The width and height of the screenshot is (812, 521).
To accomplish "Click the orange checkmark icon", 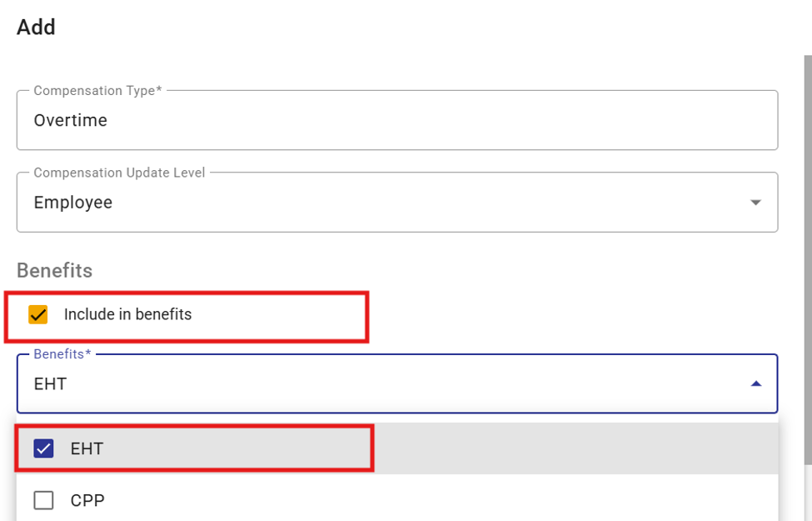I will point(37,314).
